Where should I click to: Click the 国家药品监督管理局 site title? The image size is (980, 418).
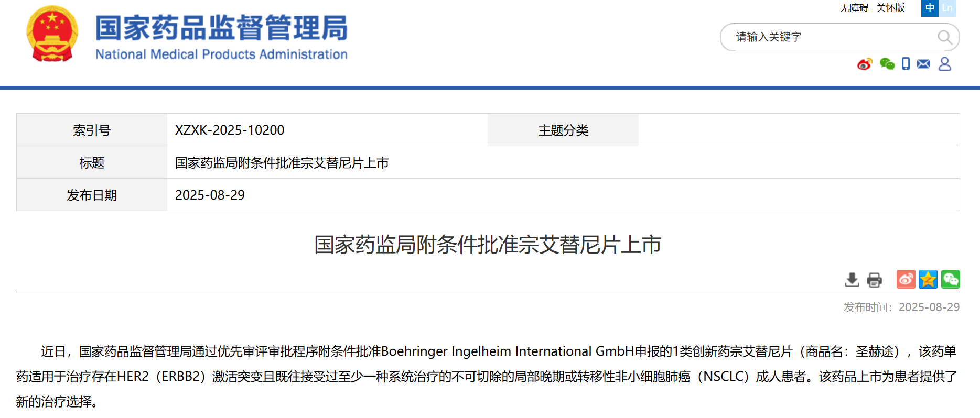tap(221, 28)
